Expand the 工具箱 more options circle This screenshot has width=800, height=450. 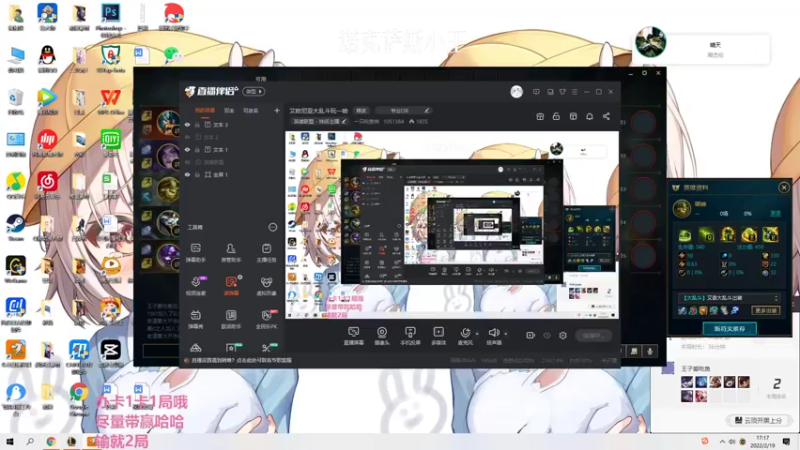[273, 227]
